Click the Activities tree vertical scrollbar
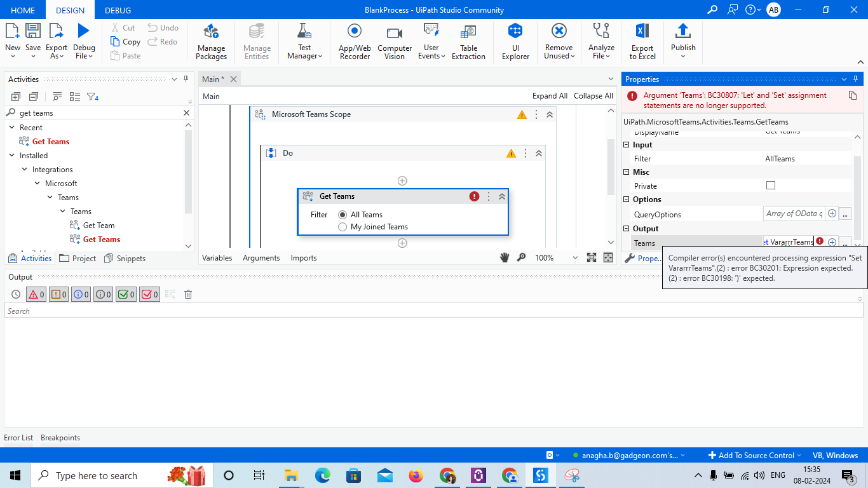The height and width of the screenshot is (488, 868). point(188,172)
